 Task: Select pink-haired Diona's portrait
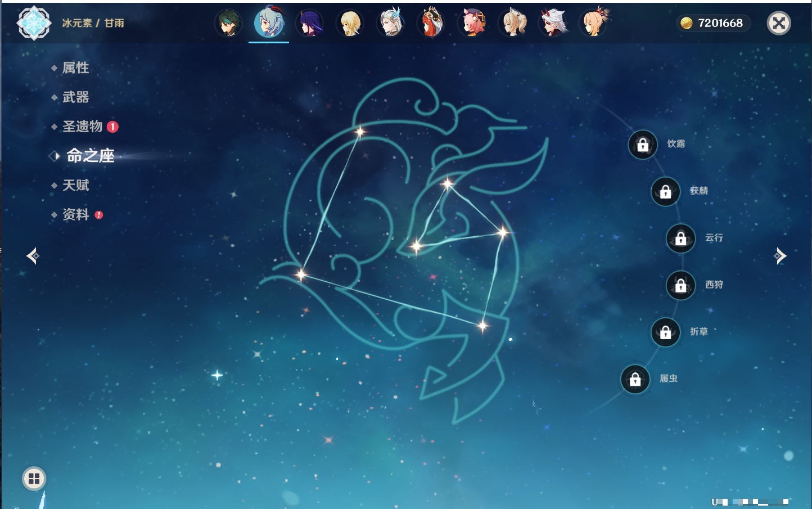(x=472, y=24)
